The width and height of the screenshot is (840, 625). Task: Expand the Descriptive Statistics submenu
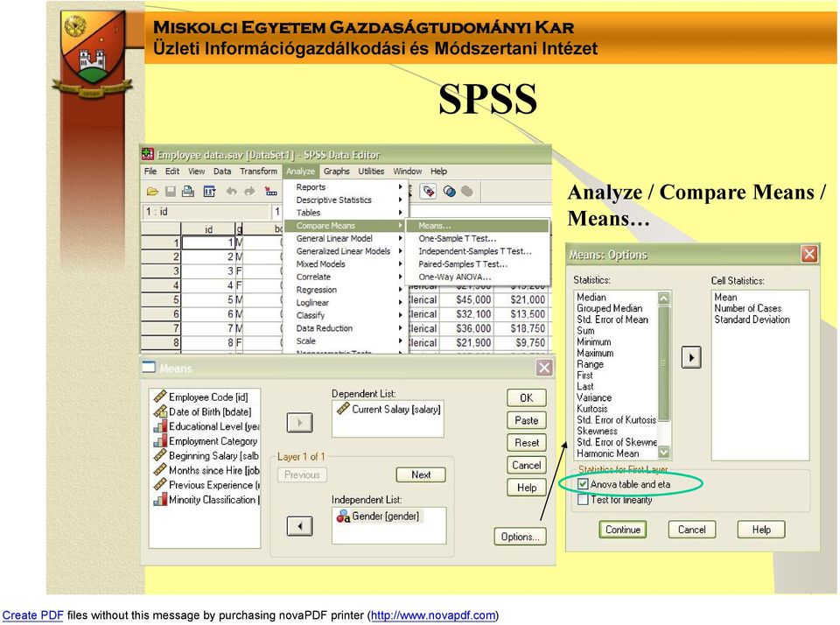(346, 200)
